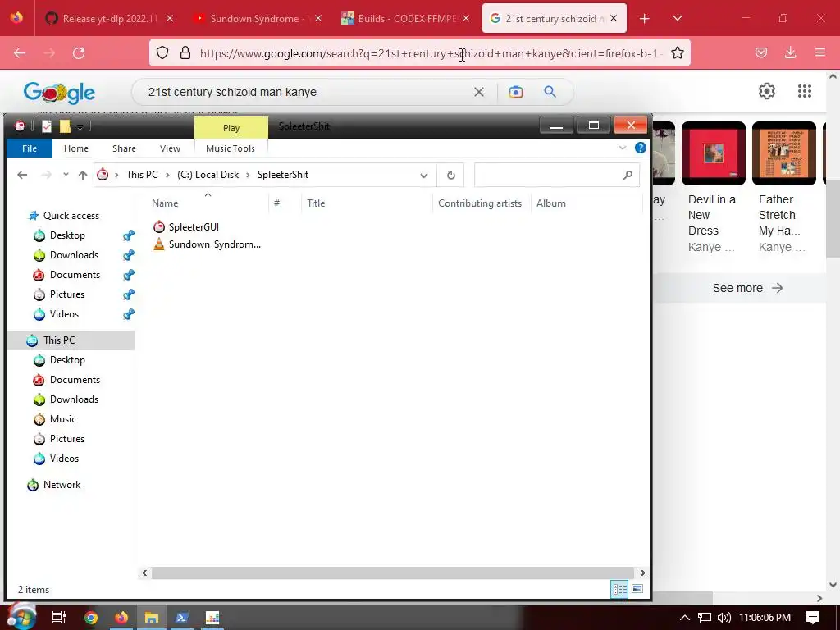Click the shield tracking protection icon
The height and width of the screenshot is (630, 840).
click(x=162, y=53)
